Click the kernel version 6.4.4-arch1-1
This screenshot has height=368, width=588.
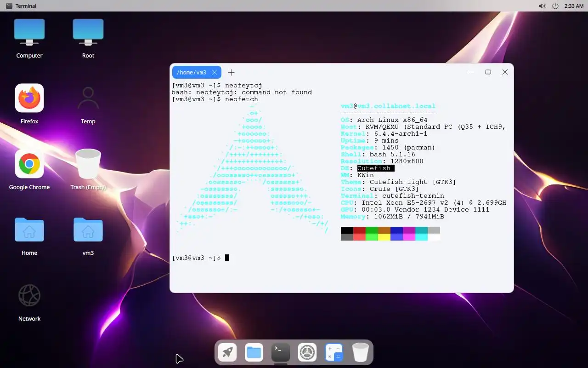tap(401, 134)
